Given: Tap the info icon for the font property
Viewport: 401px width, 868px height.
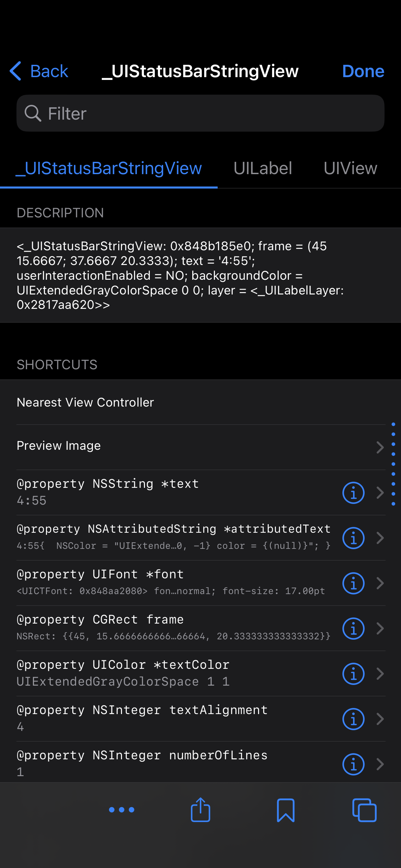Looking at the screenshot, I should click(353, 583).
